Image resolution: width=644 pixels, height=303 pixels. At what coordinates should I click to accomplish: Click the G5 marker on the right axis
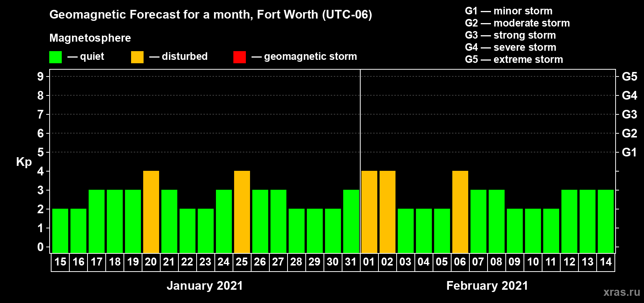pos(629,77)
